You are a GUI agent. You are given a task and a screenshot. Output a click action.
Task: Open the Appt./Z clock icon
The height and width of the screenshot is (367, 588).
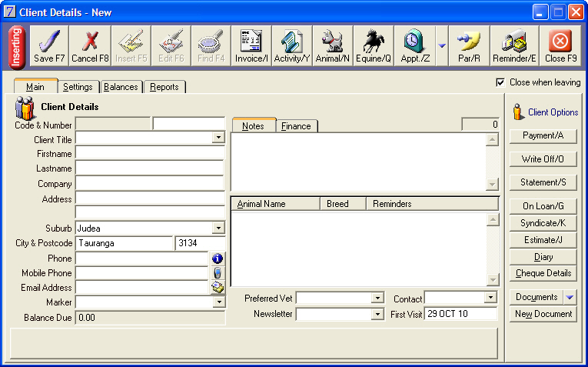click(415, 46)
